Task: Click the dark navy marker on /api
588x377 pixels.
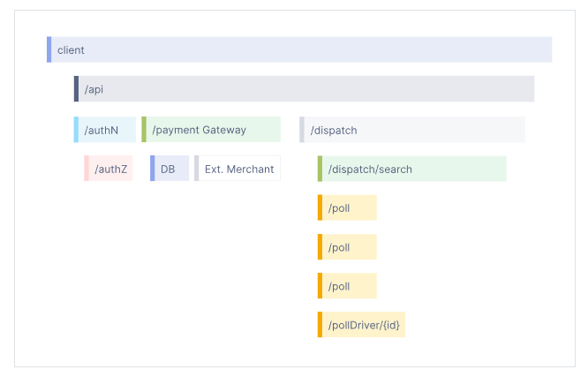Action: [x=76, y=89]
